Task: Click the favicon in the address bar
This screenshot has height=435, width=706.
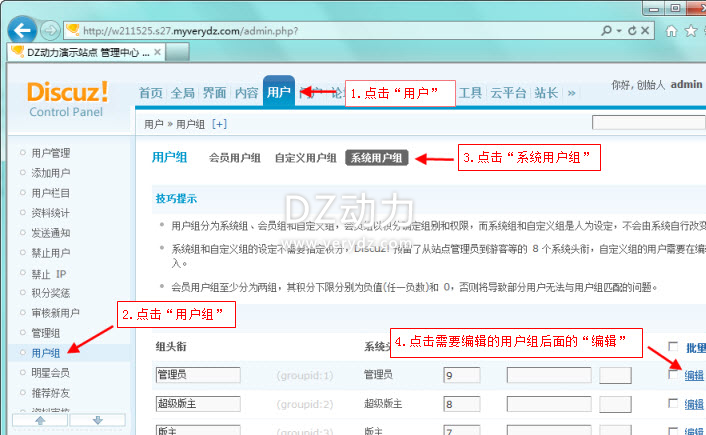Action: point(75,30)
